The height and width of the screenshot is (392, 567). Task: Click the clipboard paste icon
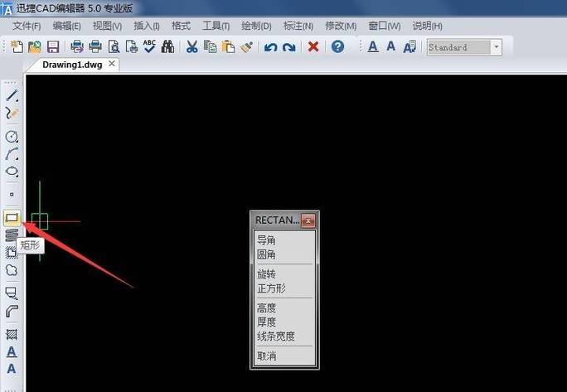click(x=228, y=47)
